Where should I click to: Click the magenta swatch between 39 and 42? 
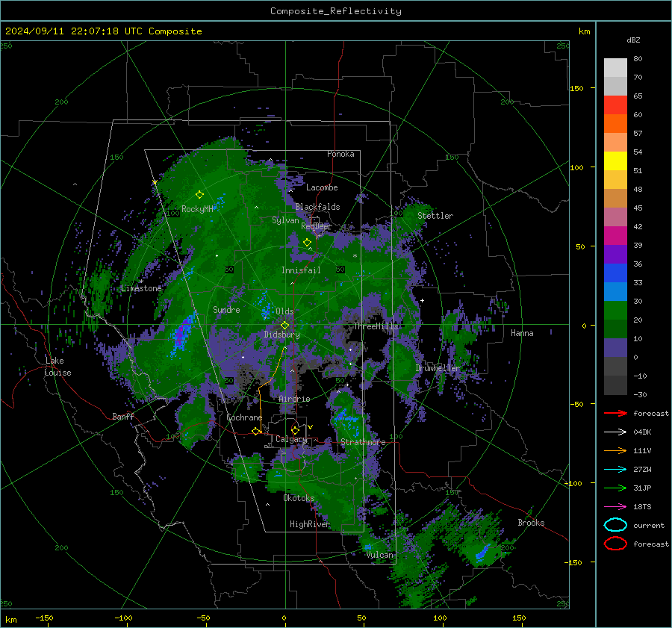coord(615,235)
